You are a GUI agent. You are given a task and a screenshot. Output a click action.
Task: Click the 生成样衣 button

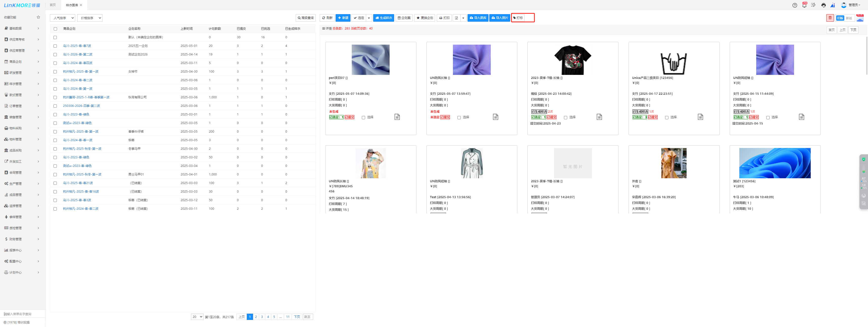(384, 18)
